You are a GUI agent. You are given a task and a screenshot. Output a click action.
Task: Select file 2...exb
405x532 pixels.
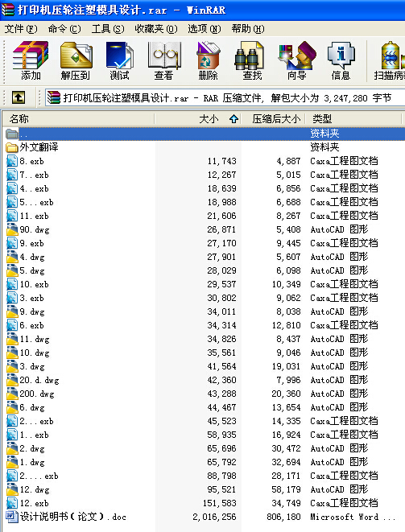[x=36, y=421]
